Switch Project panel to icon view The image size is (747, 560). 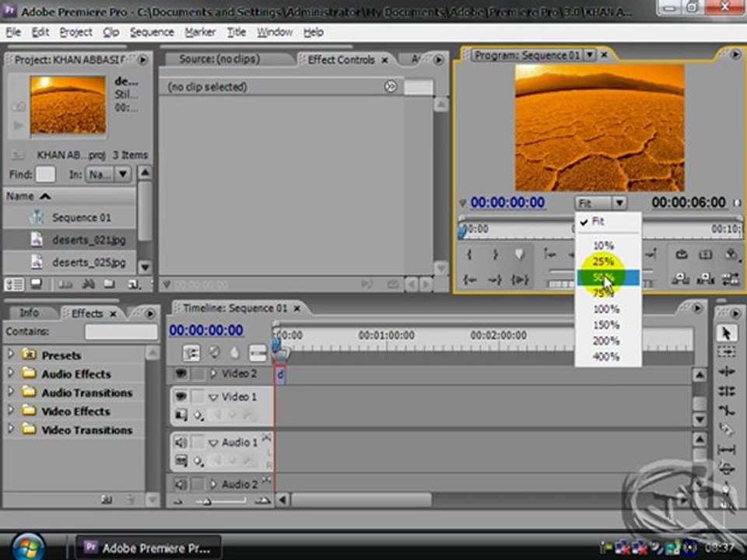(37, 285)
